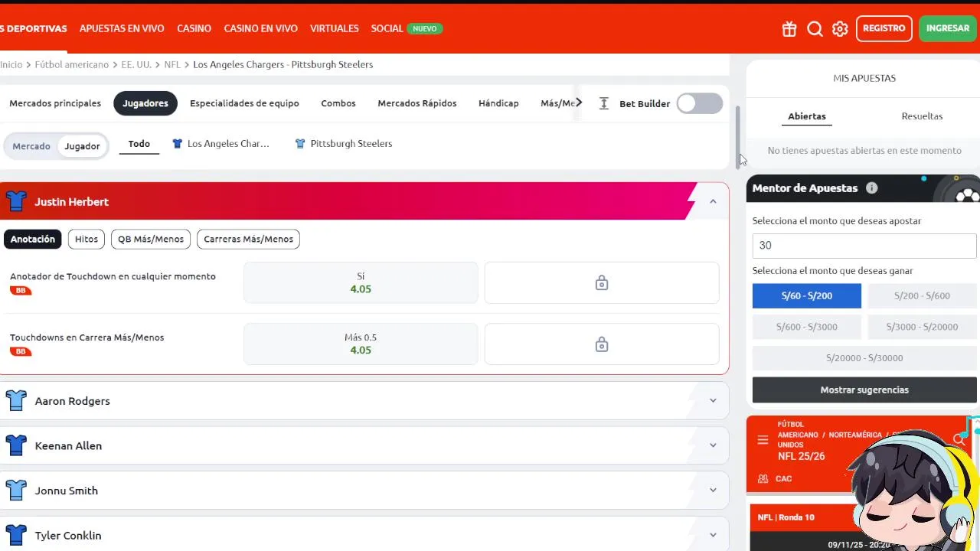Collapse the Justin Herbert section
Viewport: 980px width, 551px height.
(x=713, y=201)
